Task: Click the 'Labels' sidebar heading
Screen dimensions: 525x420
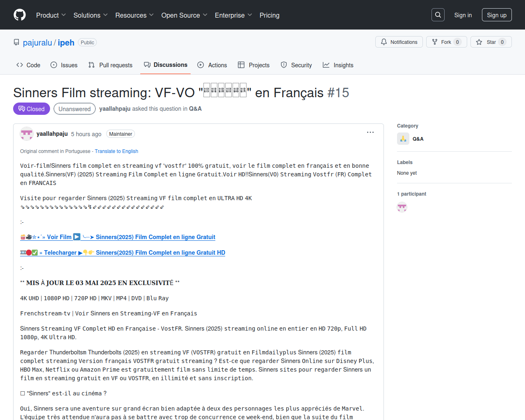Action: point(405,162)
